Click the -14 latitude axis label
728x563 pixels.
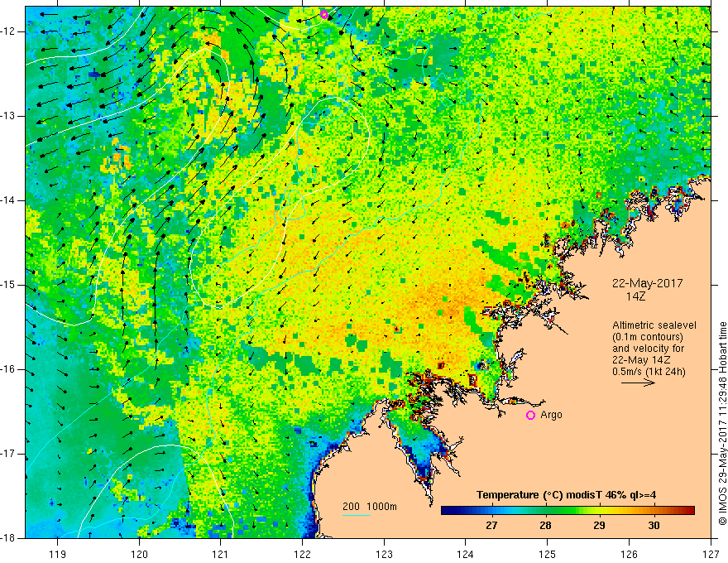9,200
